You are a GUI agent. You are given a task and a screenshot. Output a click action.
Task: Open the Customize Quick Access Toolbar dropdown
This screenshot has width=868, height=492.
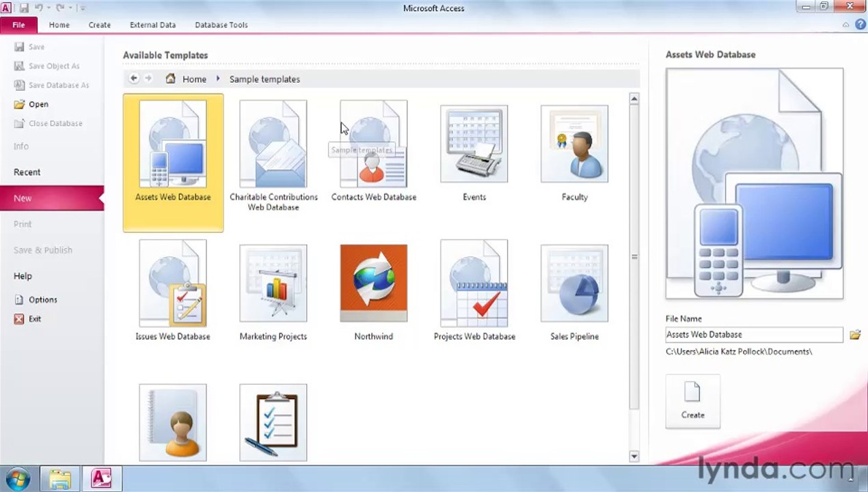tap(83, 8)
